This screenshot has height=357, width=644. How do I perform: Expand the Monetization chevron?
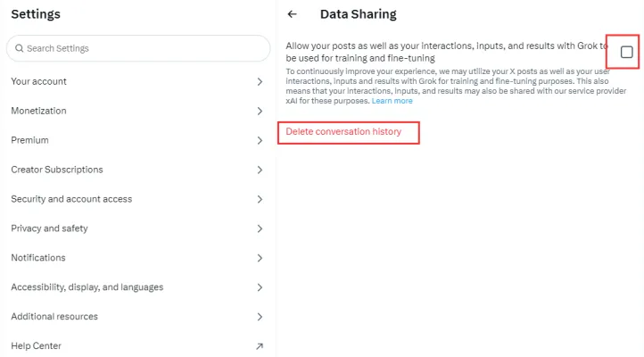pyautogui.click(x=260, y=112)
